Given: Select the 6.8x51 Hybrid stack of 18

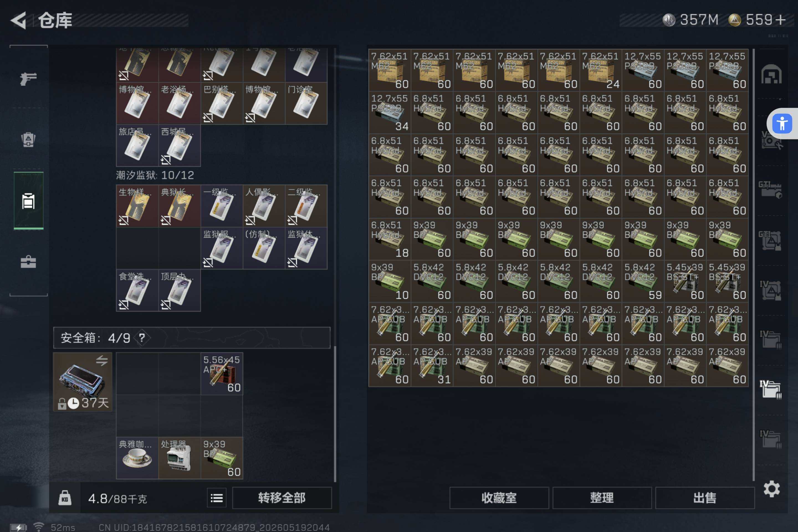Looking at the screenshot, I should (x=390, y=239).
